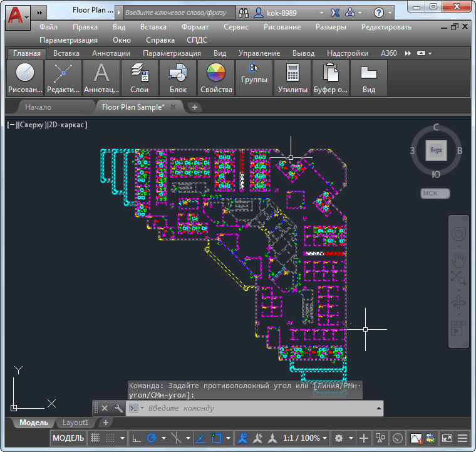Expand object snap settings dropdown arrow
476x452 pixels.
tap(228, 438)
